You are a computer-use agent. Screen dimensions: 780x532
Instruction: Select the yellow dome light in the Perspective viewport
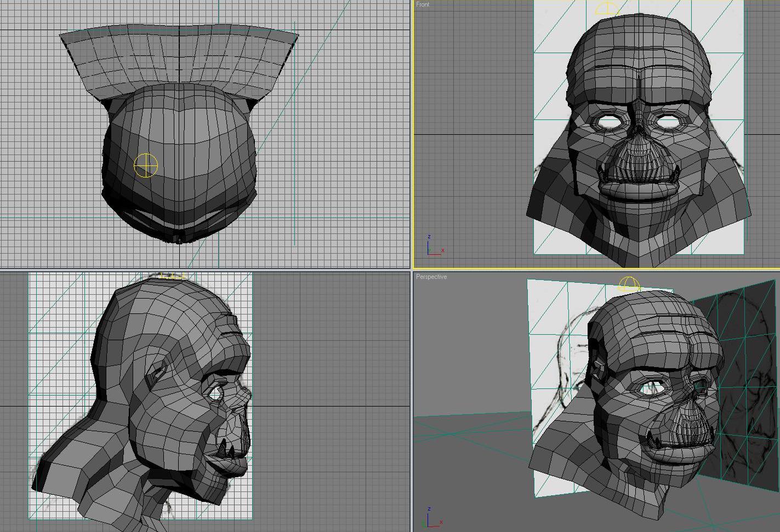(629, 284)
